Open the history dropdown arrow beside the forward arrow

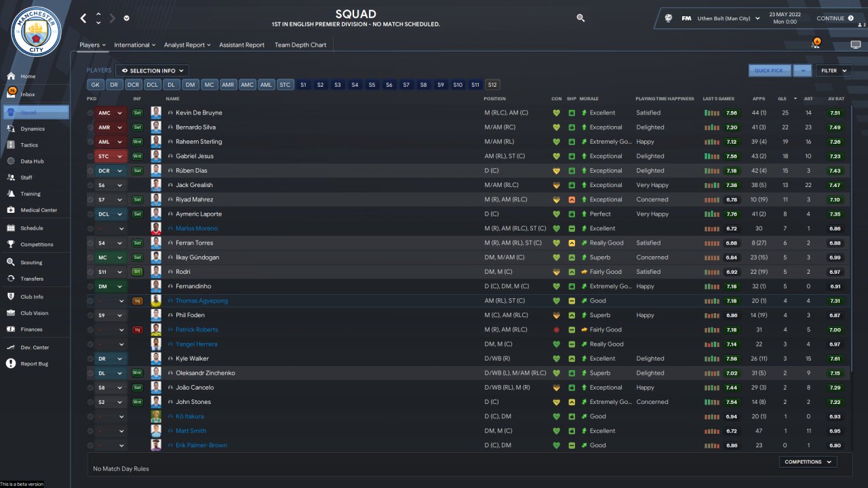[127, 18]
